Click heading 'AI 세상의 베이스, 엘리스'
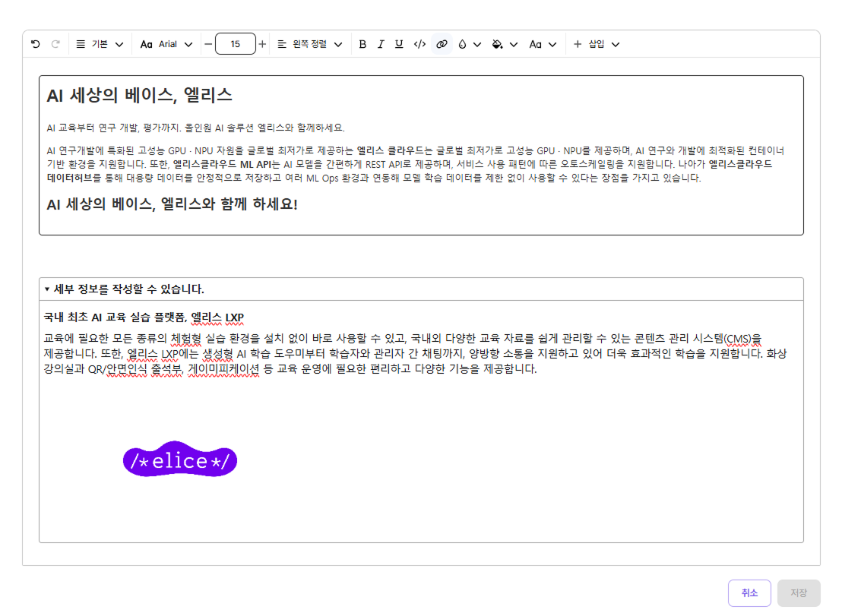The image size is (842, 616). pos(140,96)
